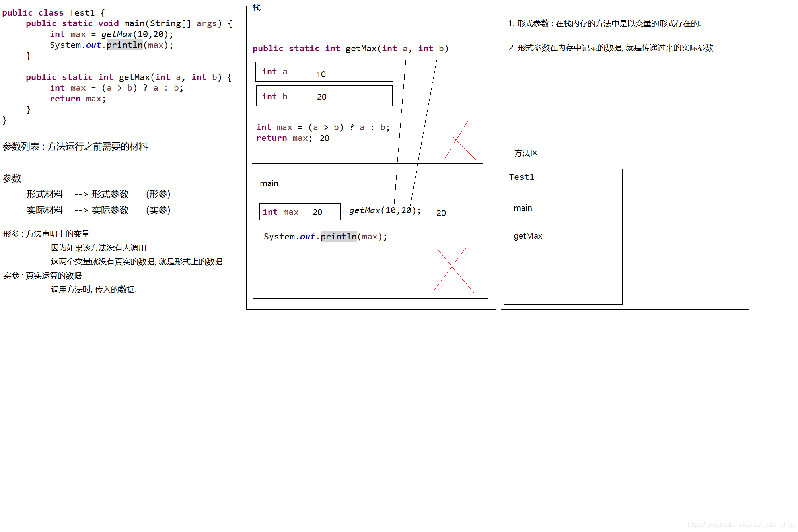This screenshot has height=532, width=798.
Task: Select the int a 10 variable box
Action: [323, 72]
